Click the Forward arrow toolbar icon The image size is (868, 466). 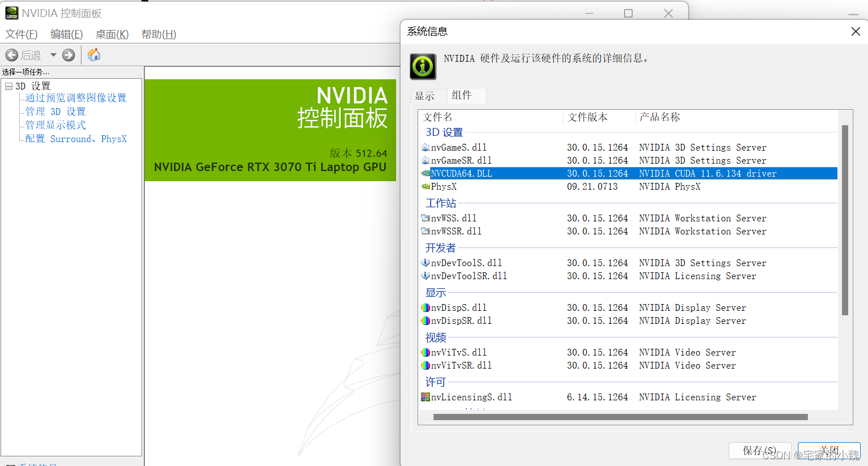point(68,55)
